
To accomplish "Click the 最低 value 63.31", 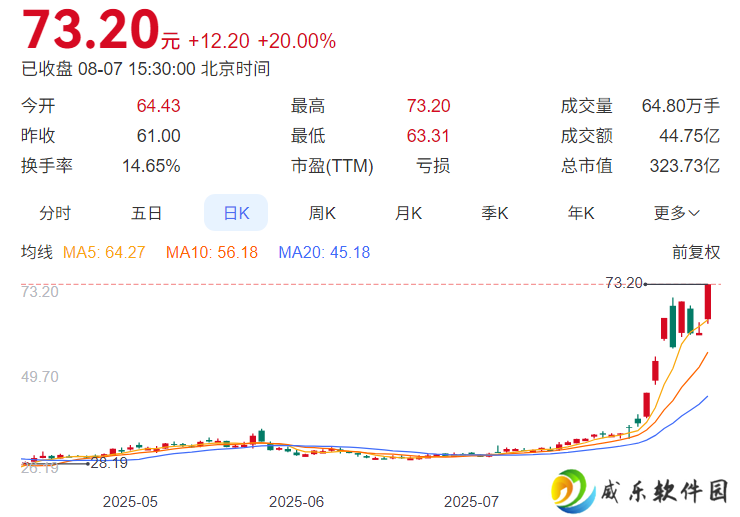I will (428, 136).
